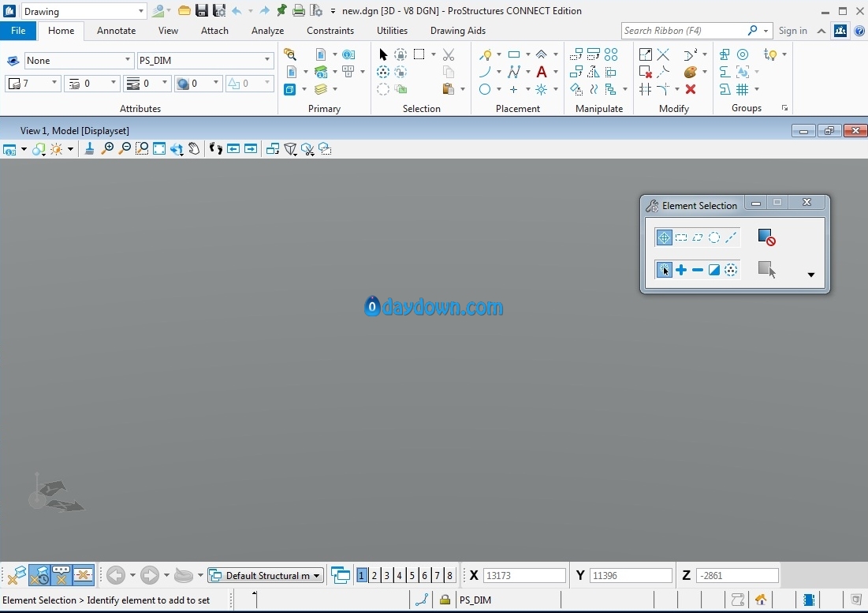Image resolution: width=868 pixels, height=613 pixels.
Task: Click view 8 button in view groups
Action: (449, 575)
